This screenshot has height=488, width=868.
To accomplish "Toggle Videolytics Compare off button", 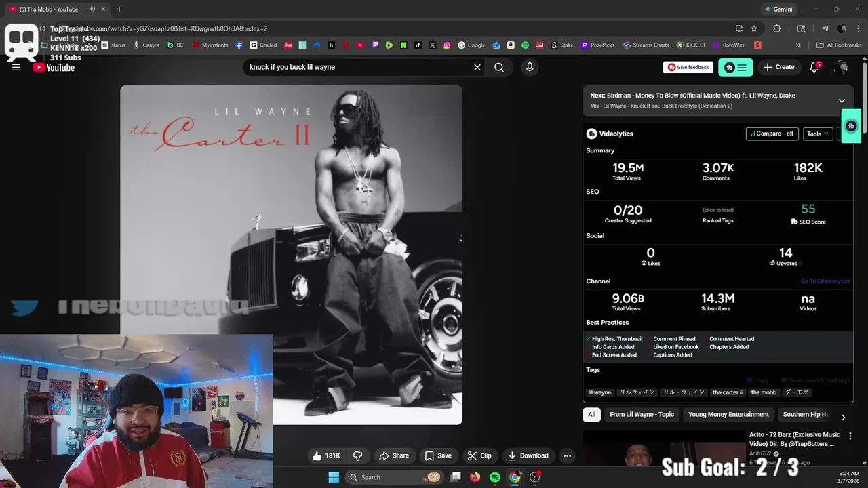I will [x=772, y=134].
